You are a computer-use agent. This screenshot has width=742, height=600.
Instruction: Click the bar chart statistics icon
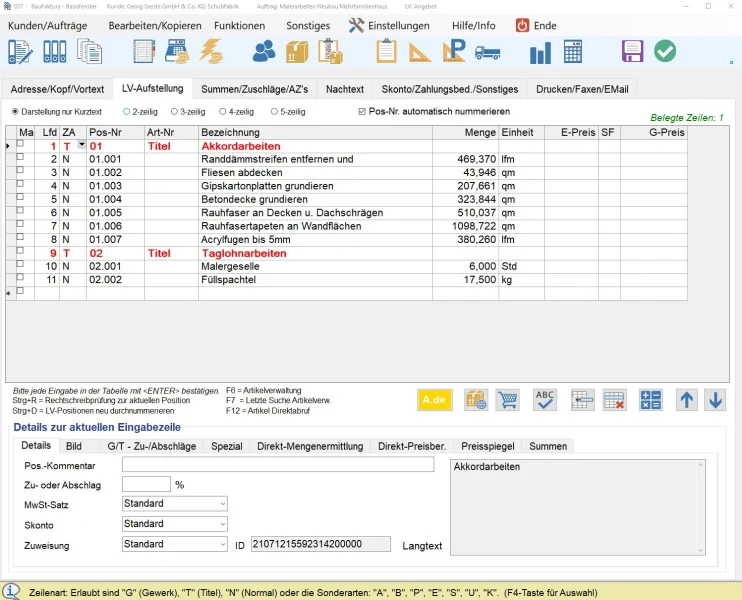click(x=541, y=52)
